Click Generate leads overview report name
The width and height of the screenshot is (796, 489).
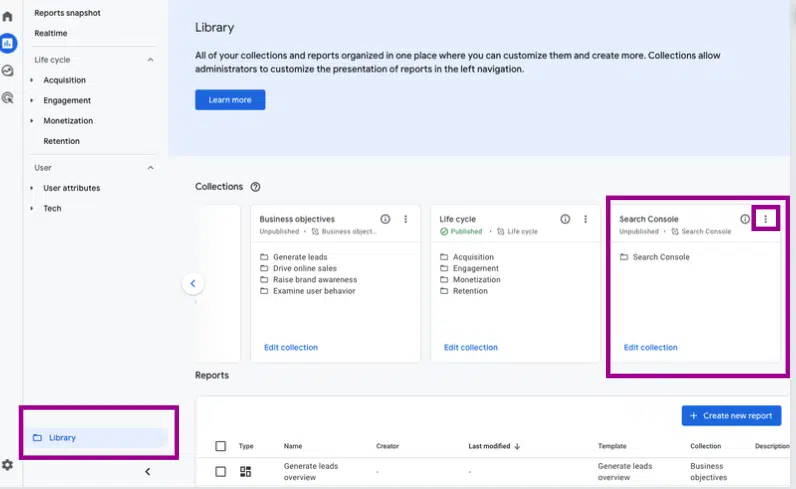[311, 472]
